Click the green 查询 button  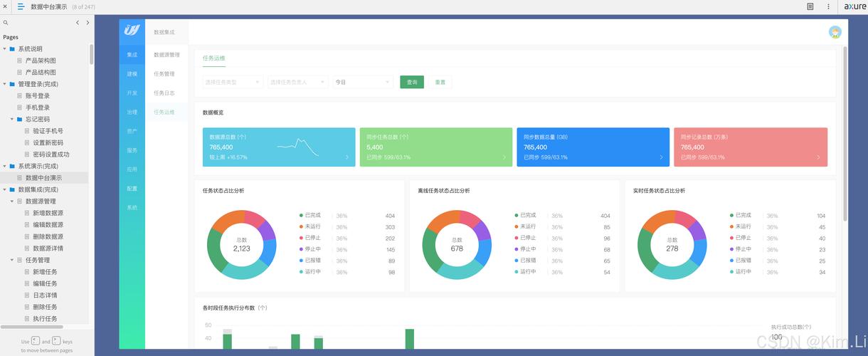412,82
